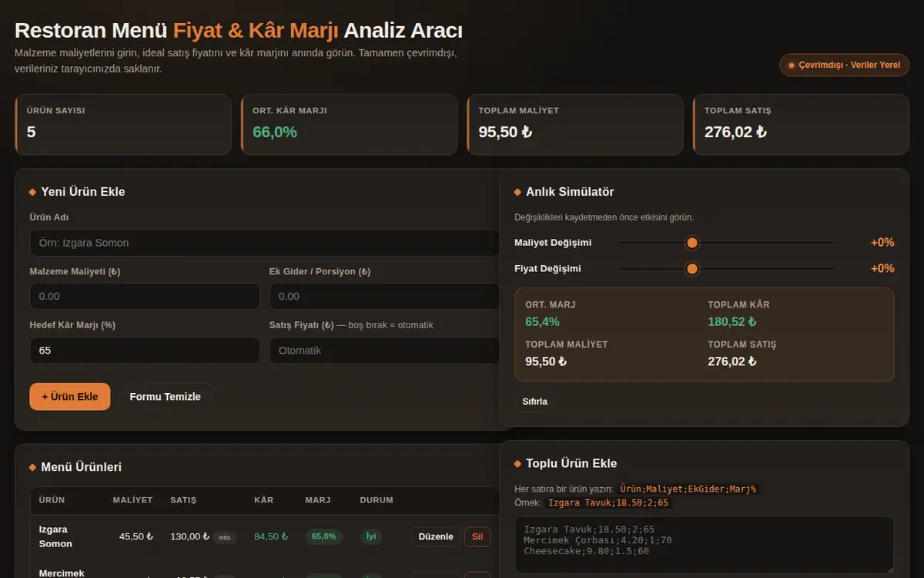Click the Örnek code "Izgara Tavuk;18.50;2;65"

coord(608,502)
